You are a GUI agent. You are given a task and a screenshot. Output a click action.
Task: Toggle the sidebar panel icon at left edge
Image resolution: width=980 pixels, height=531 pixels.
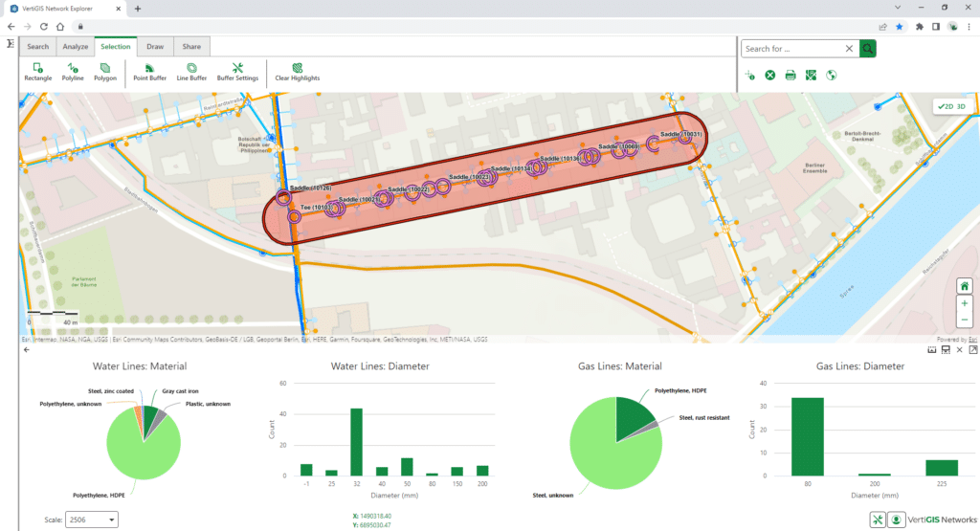pos(10,44)
